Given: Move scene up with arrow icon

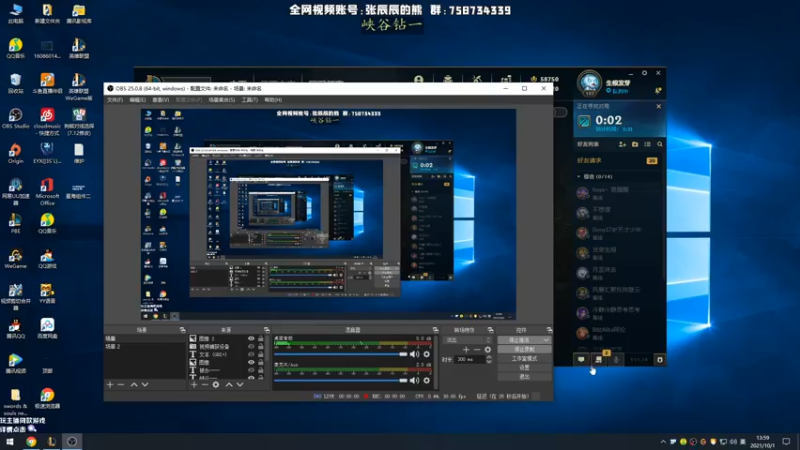Looking at the screenshot, I should tap(134, 385).
